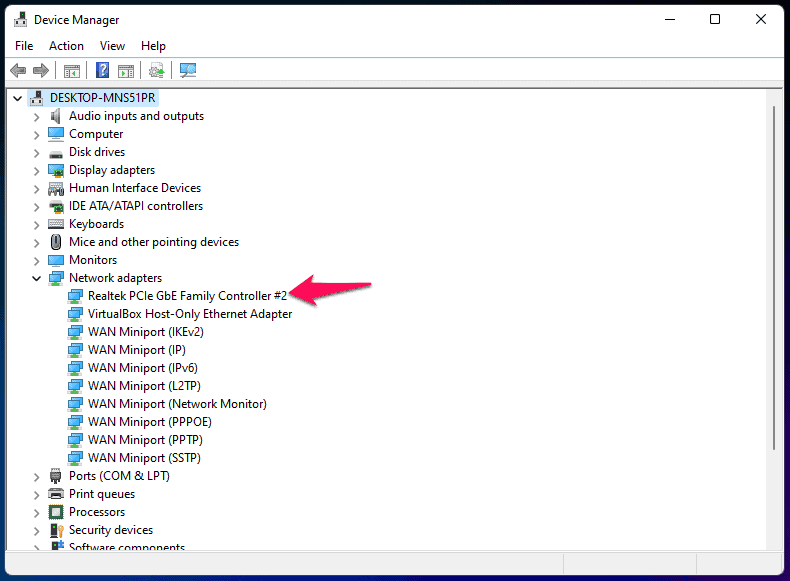Image resolution: width=790 pixels, height=581 pixels.
Task: Open the Action menu
Action: [x=66, y=46]
